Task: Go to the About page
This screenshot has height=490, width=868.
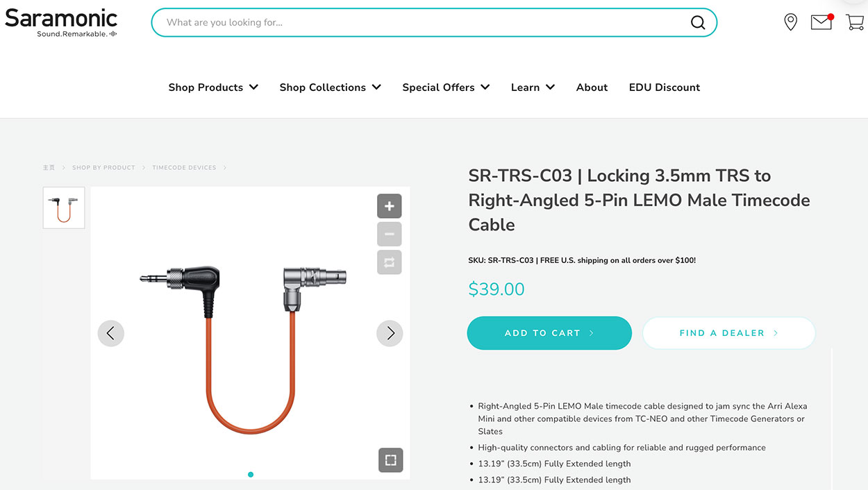Action: 592,87
